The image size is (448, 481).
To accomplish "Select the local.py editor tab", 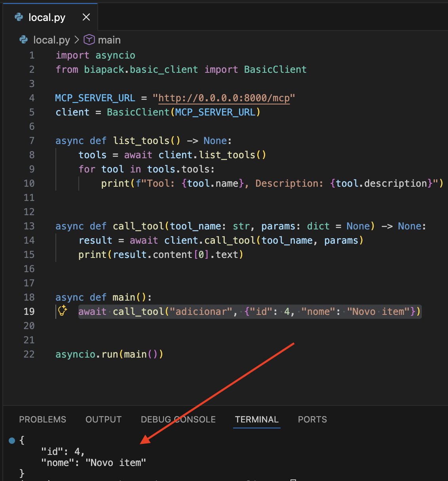I will coord(50,17).
